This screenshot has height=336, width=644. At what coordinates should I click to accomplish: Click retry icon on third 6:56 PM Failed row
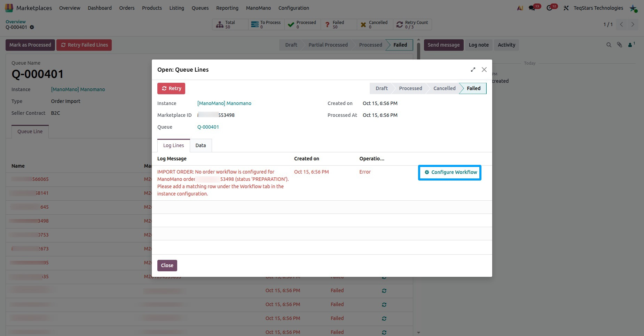pyautogui.click(x=384, y=318)
